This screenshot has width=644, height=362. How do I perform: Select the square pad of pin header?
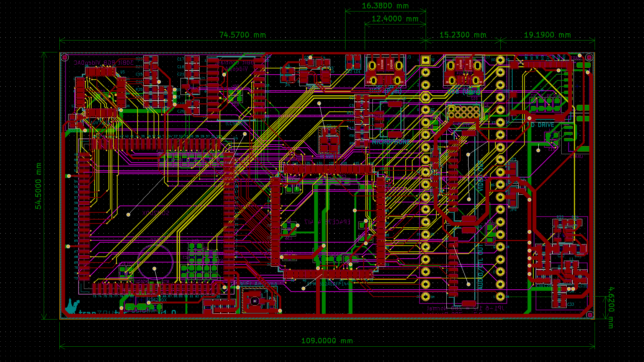click(x=426, y=60)
